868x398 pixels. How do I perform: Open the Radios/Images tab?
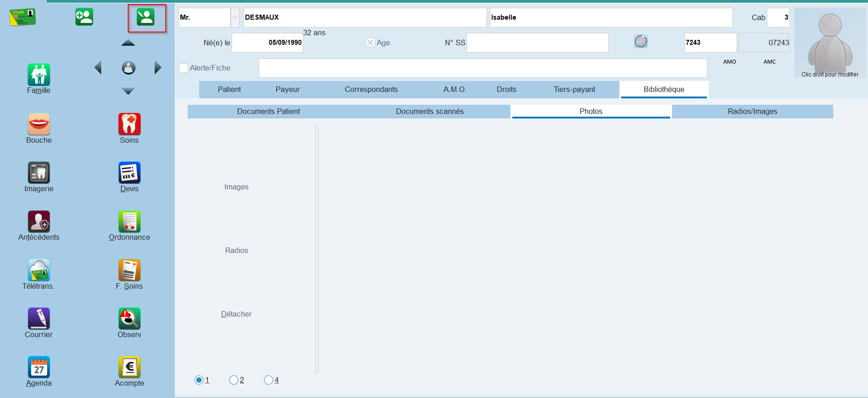(753, 112)
